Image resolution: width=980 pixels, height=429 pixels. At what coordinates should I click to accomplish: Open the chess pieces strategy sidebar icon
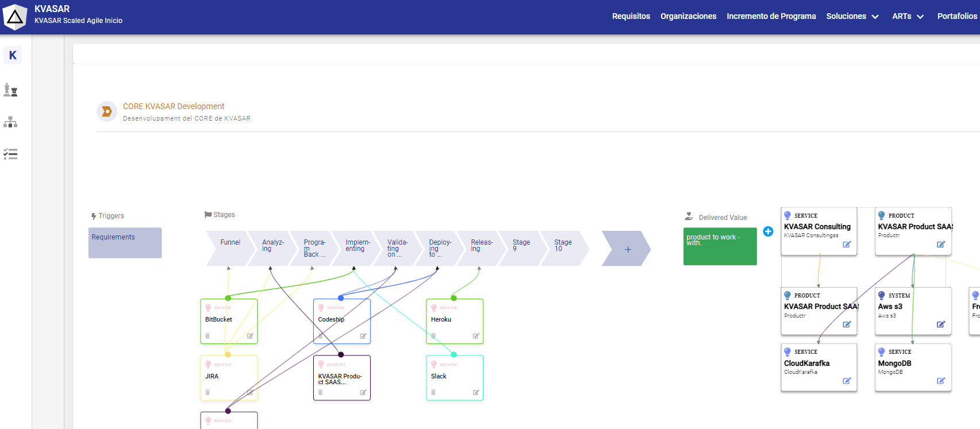tap(10, 90)
